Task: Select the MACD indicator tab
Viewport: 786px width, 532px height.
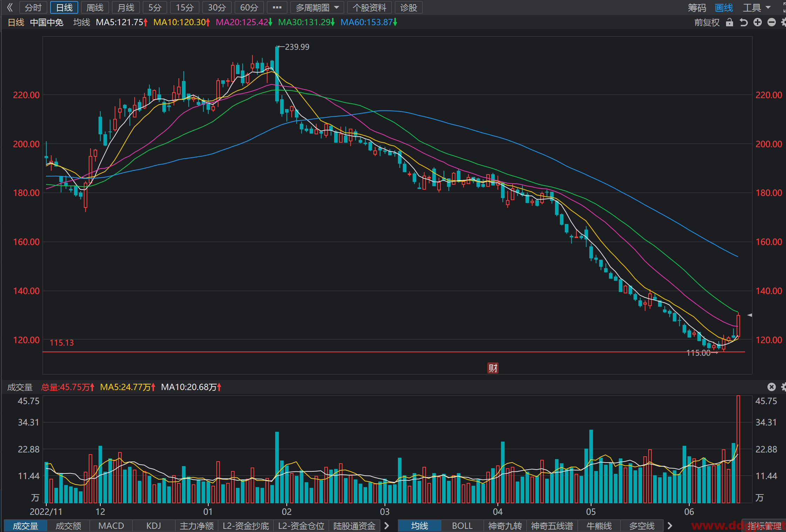Action: (111, 526)
